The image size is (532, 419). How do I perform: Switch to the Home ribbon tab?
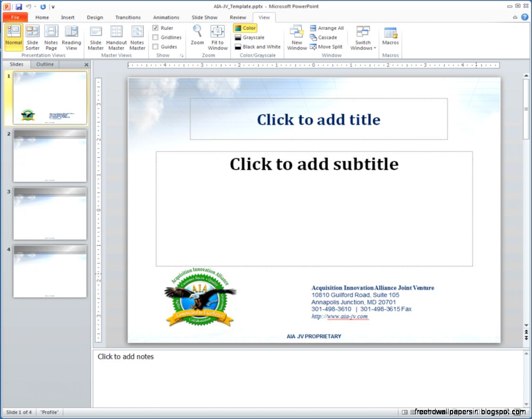[42, 17]
